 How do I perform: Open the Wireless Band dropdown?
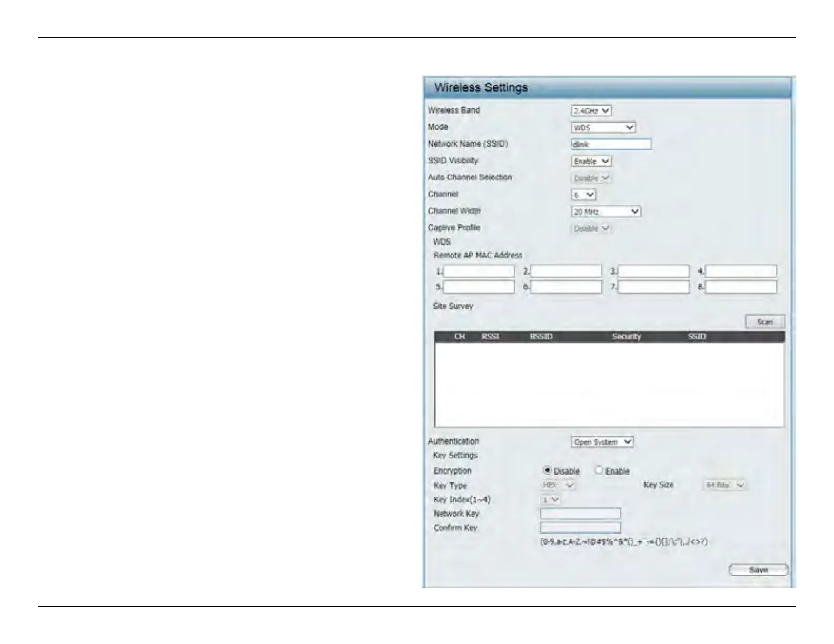click(x=591, y=110)
